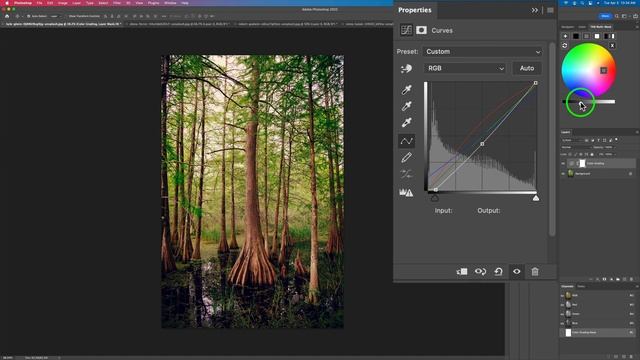640x360 pixels.
Task: Switch to the Properties tab
Action: pyautogui.click(x=415, y=10)
